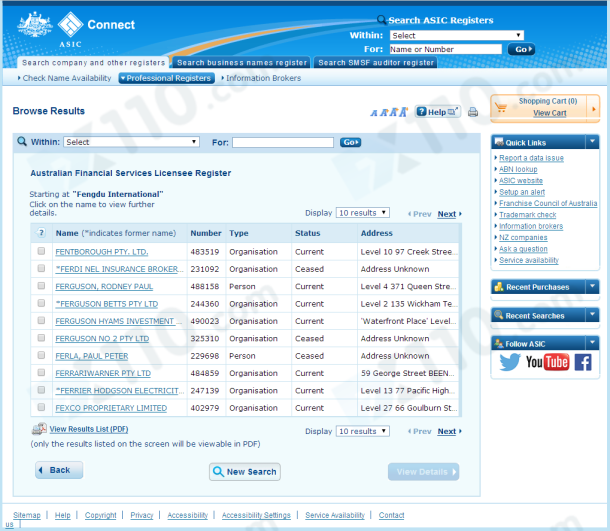Select the FERLA, PAUL PETER checkbox
The height and width of the screenshot is (531, 610).
tap(41, 356)
